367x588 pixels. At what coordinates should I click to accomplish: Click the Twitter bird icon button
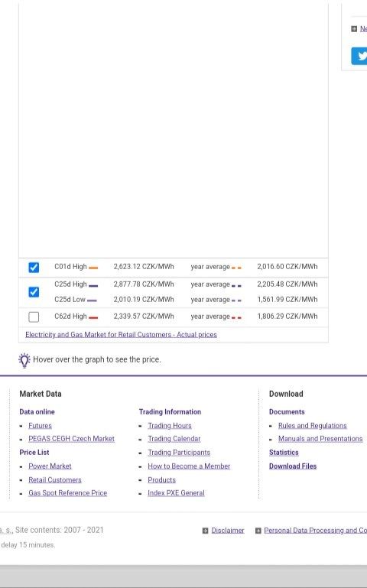pyautogui.click(x=359, y=57)
